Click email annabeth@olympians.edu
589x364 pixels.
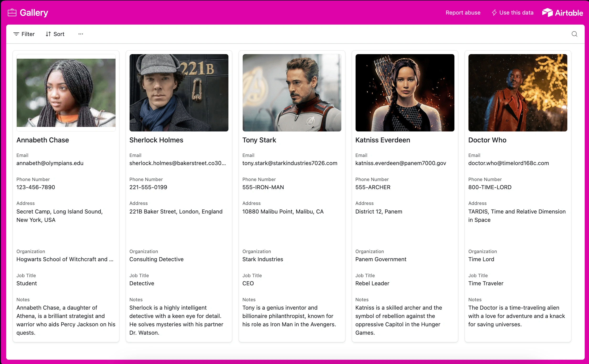point(50,163)
